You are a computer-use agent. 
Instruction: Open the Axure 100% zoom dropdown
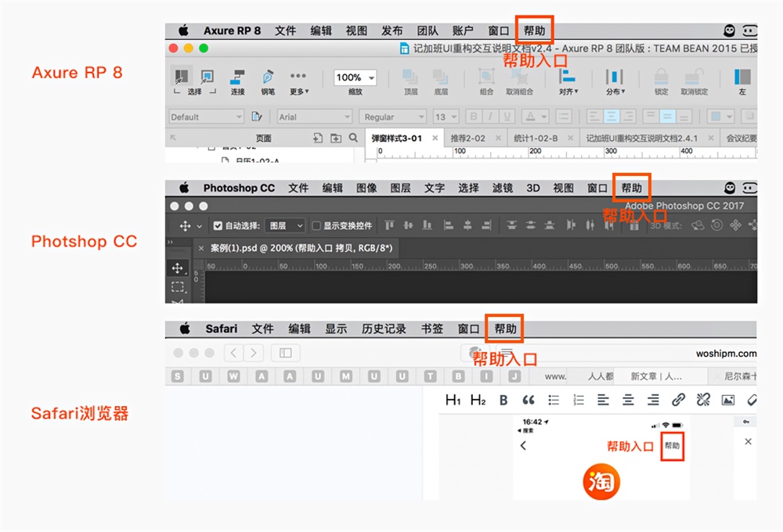[x=355, y=77]
